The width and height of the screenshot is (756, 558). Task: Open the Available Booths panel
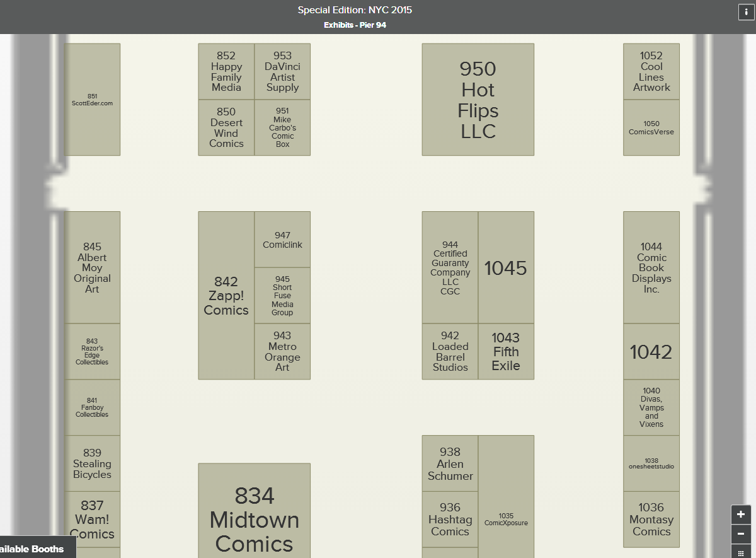37,549
